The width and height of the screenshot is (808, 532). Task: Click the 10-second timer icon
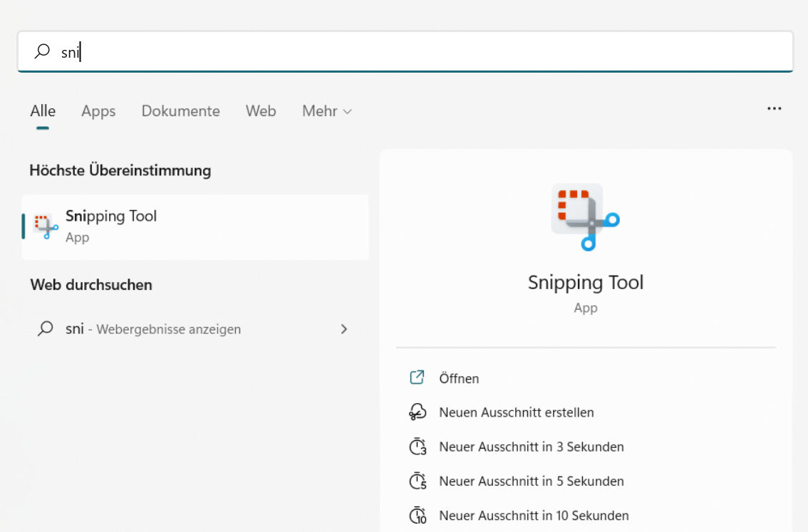coord(418,516)
